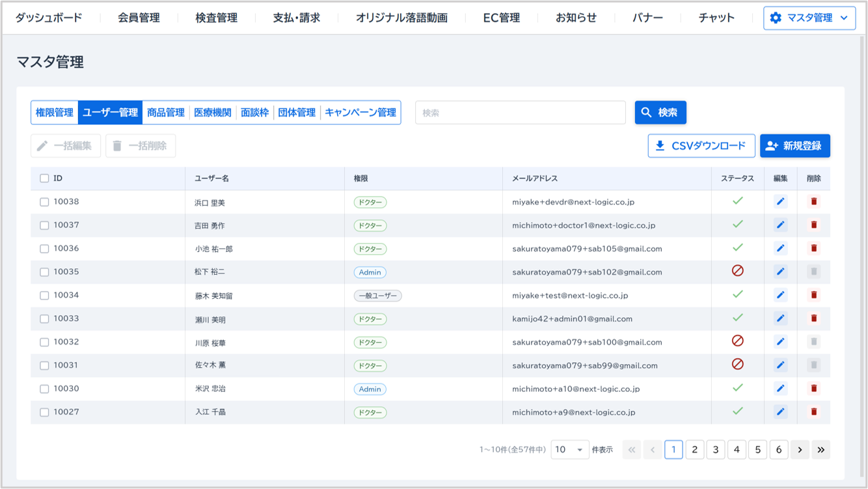Expand the rows-per-page dropdown showing 10
Screen dimensions: 868x489
(x=569, y=450)
